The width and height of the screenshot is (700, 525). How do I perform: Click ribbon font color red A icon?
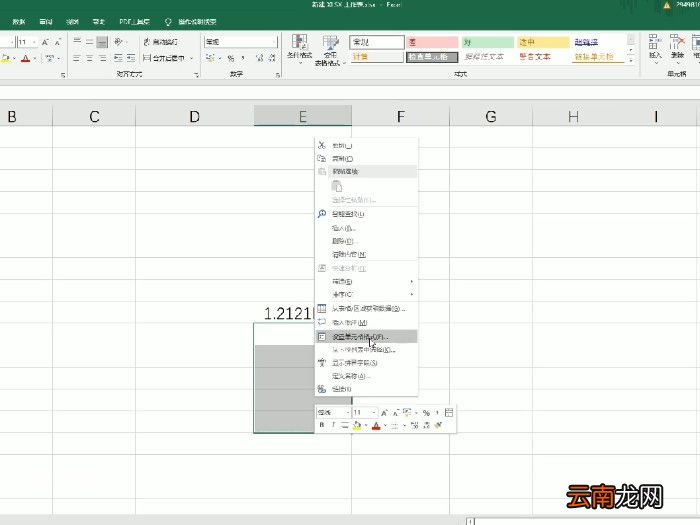[25, 58]
